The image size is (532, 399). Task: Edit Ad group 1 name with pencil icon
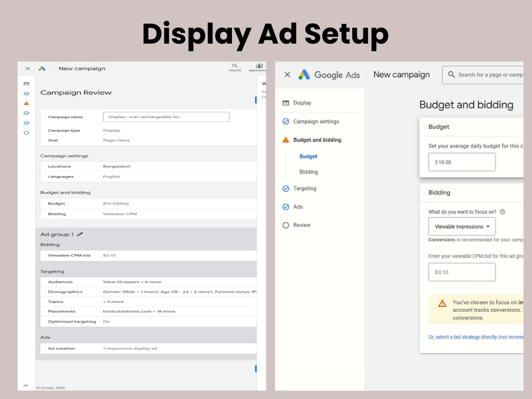coord(80,234)
